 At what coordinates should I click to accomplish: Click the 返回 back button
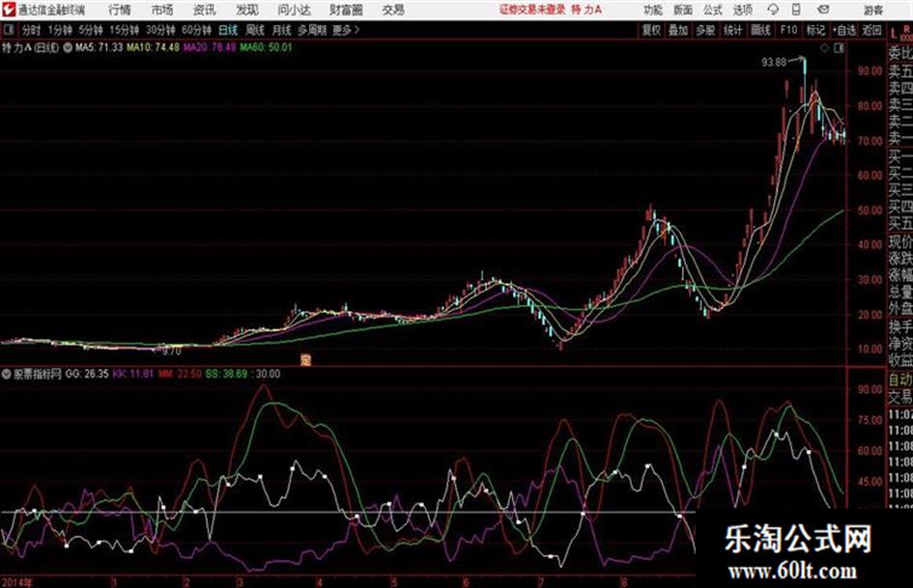click(871, 30)
